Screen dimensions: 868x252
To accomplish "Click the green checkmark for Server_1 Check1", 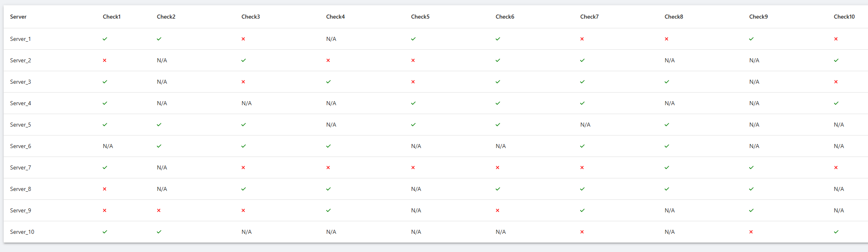I will (105, 39).
